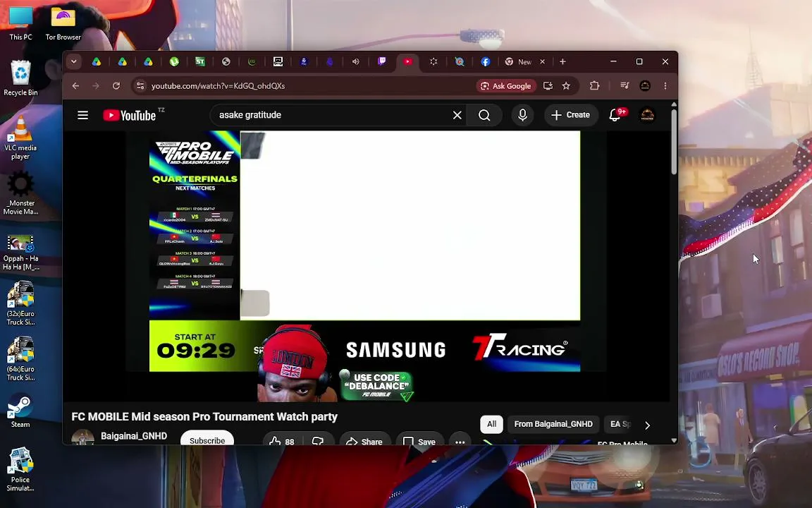Select the From Baigainai_GNHD chip
The image size is (812, 508).
[x=553, y=424]
